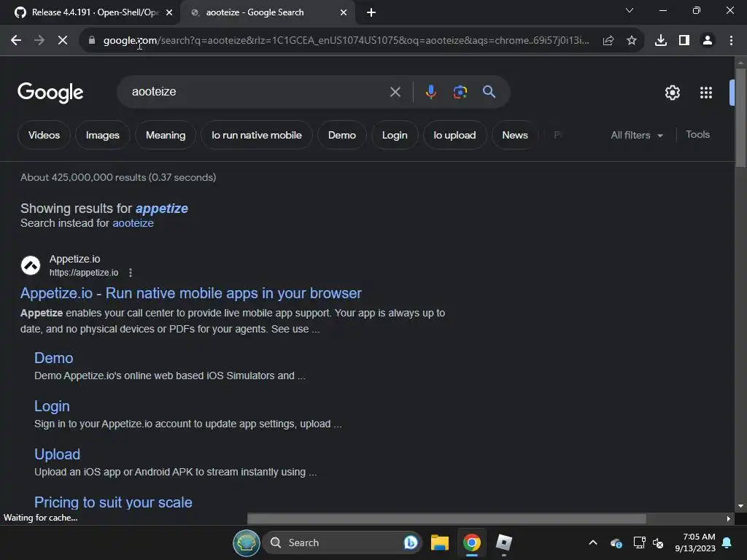747x560 pixels.
Task: Click the appetize spelling correction link
Action: [161, 209]
